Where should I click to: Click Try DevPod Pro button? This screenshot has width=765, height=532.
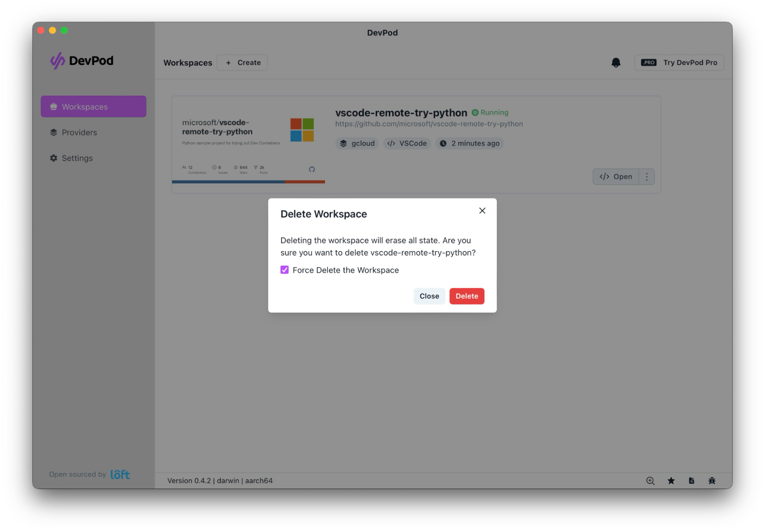(x=679, y=62)
